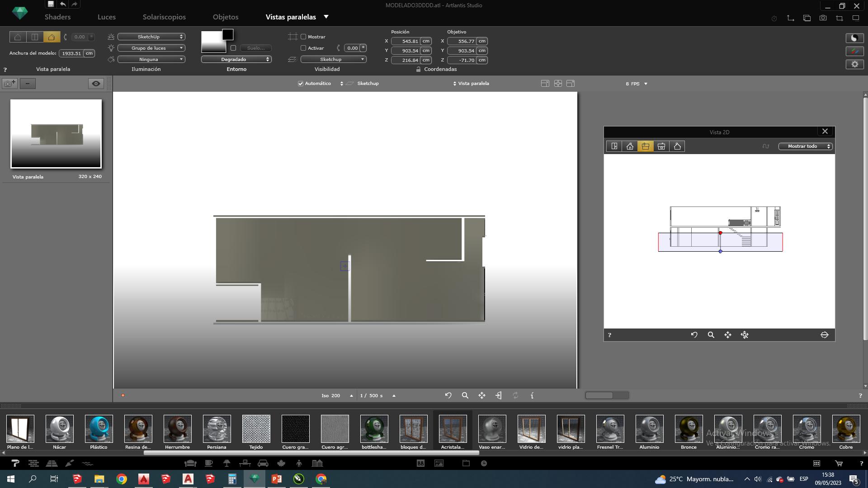Enable the Mostrar checkbox
This screenshot has height=488, width=868.
click(303, 37)
